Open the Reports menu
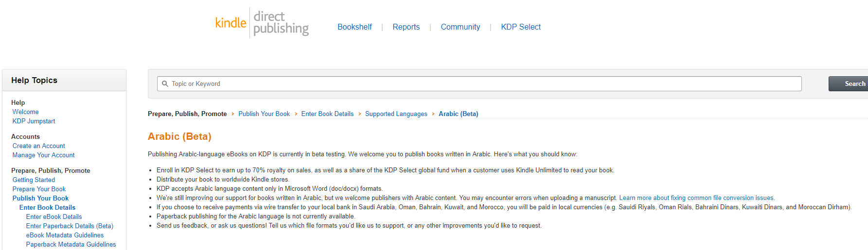 [x=406, y=27]
